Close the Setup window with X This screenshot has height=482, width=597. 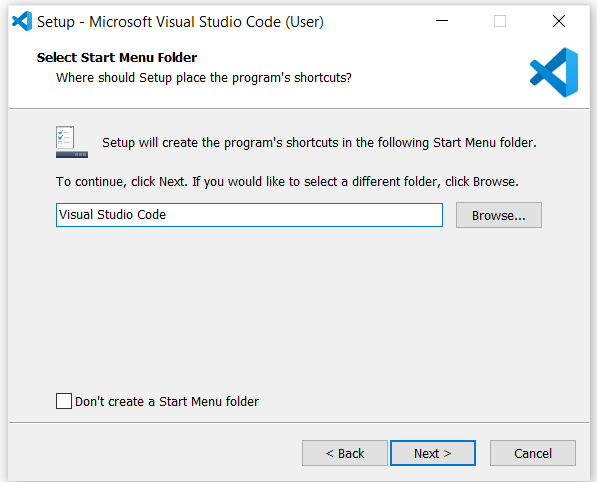(x=559, y=21)
